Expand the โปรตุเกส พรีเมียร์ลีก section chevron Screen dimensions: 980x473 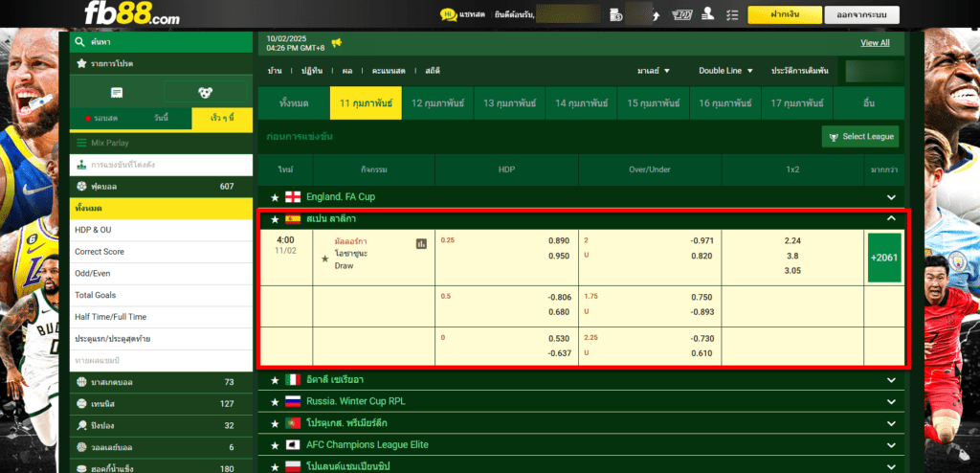[891, 423]
